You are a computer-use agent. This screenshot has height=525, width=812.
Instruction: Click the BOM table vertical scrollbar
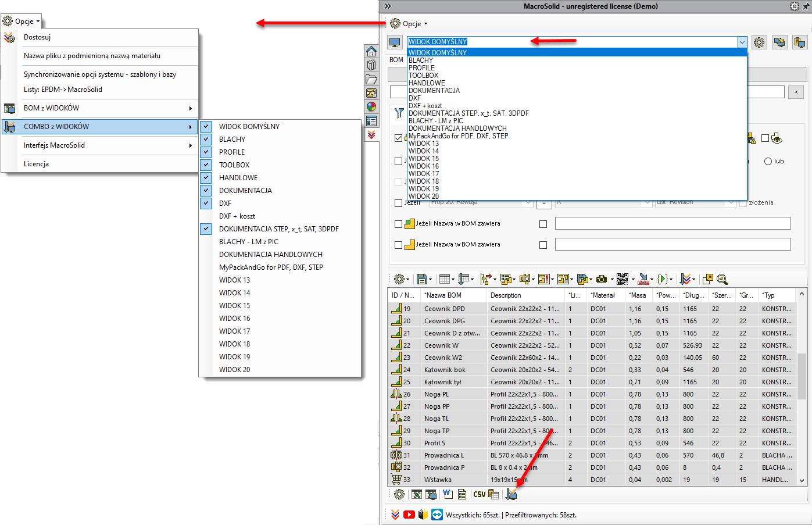pos(802,387)
